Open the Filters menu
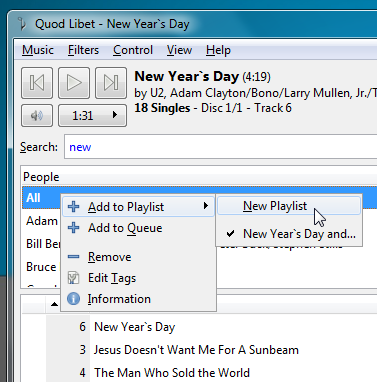The image size is (377, 382). [83, 50]
